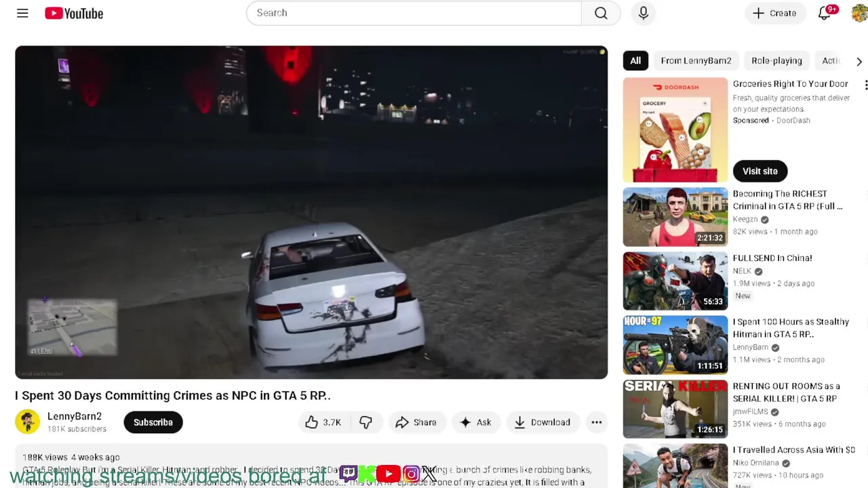
Task: Click Visit site on DoorDash ad
Action: coord(759,171)
